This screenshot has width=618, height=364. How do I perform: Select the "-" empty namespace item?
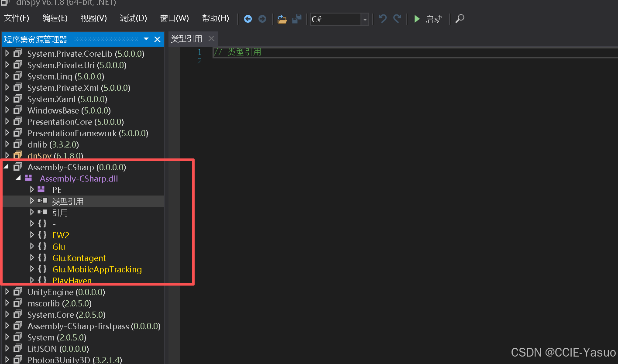[x=54, y=223]
